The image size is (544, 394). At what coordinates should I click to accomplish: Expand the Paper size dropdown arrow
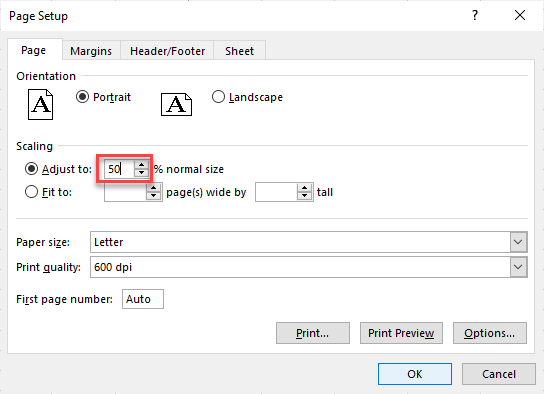(x=518, y=242)
